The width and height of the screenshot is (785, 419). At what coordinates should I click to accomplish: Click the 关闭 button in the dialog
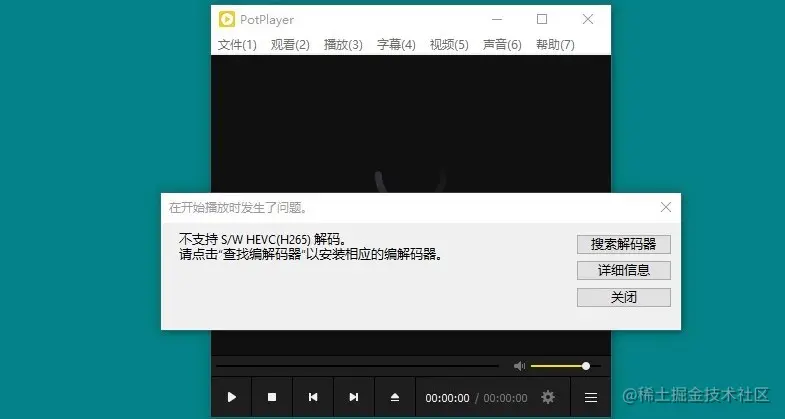pyautogui.click(x=624, y=297)
